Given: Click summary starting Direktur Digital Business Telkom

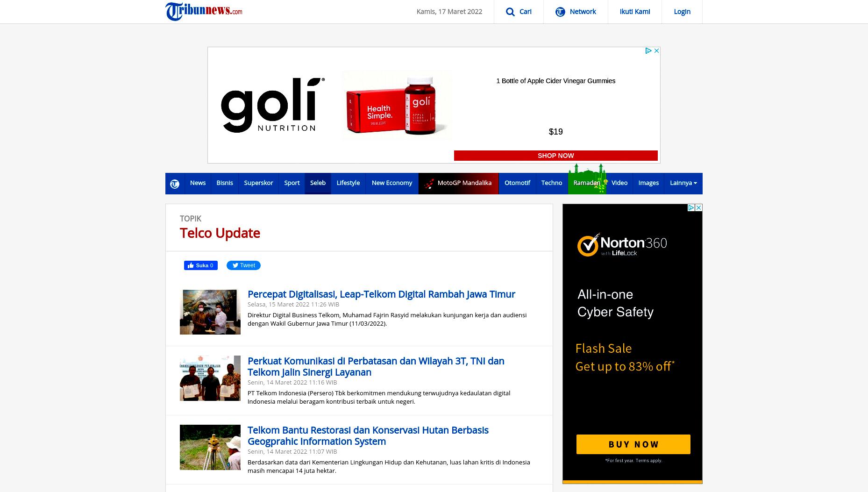Looking at the screenshot, I should pos(387,320).
